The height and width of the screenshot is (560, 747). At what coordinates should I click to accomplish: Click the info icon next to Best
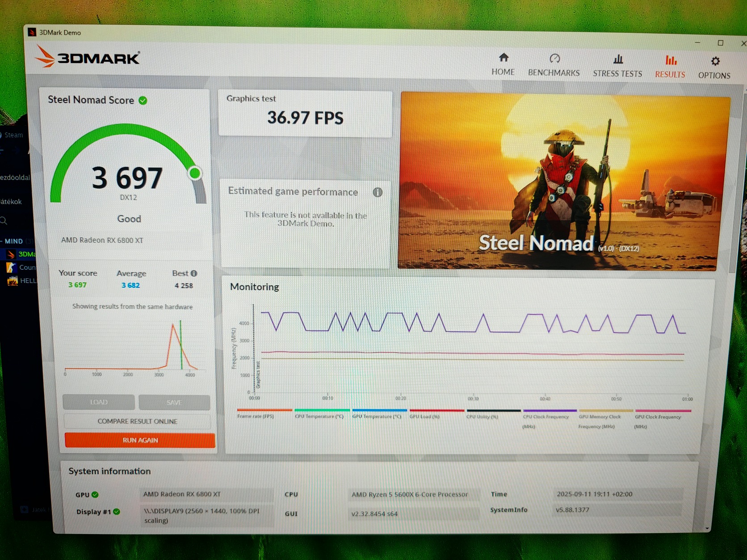[194, 273]
